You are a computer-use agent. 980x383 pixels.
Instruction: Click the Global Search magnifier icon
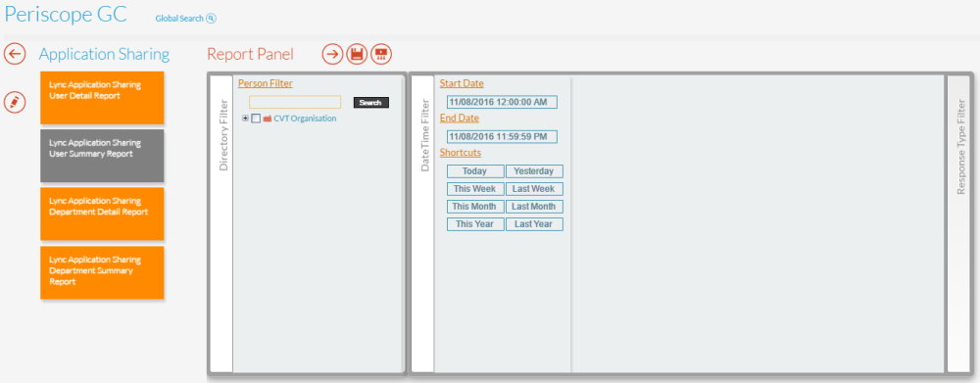tap(212, 18)
